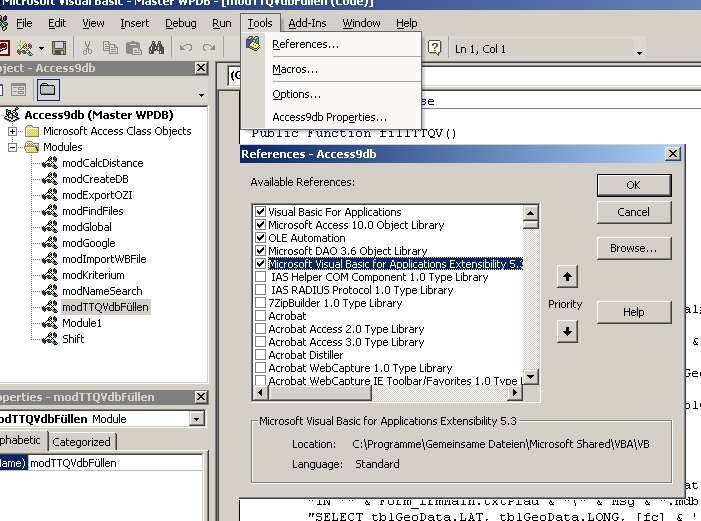Switch to the Categorized properties tab
The height and width of the screenshot is (521, 701).
[81, 442]
